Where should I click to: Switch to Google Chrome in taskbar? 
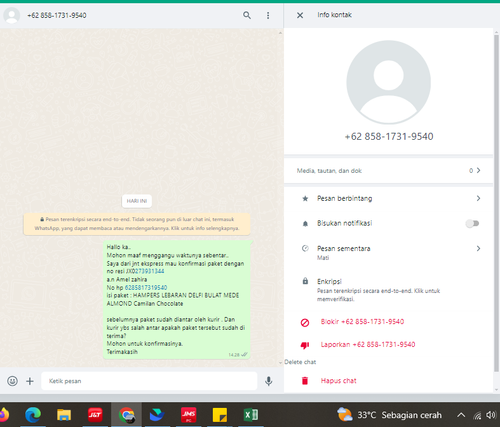pyautogui.click(x=126, y=415)
